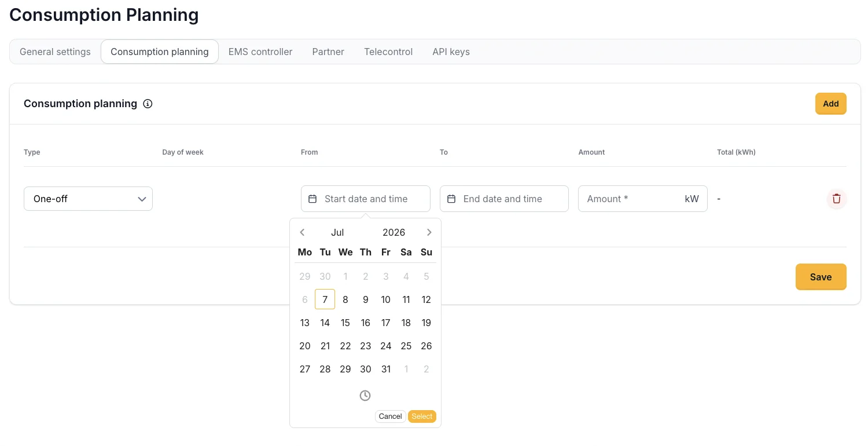868x446 pixels.
Task: Switch to General settings tab
Action: tap(55, 52)
